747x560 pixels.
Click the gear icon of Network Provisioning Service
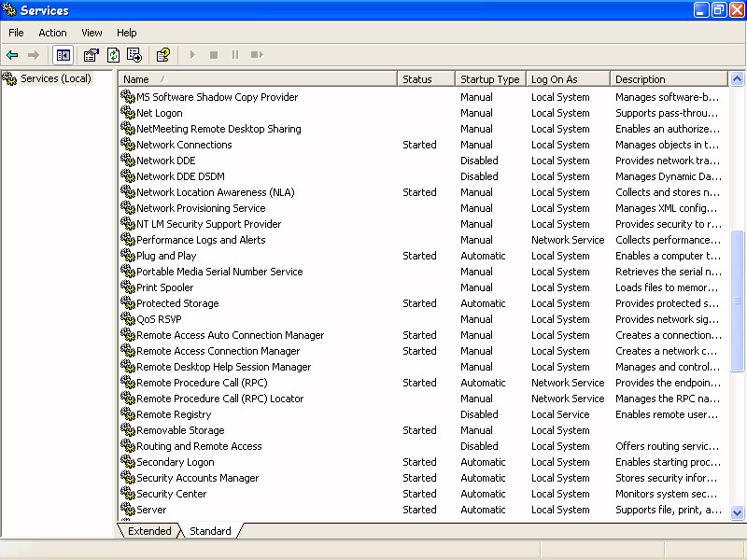(128, 207)
